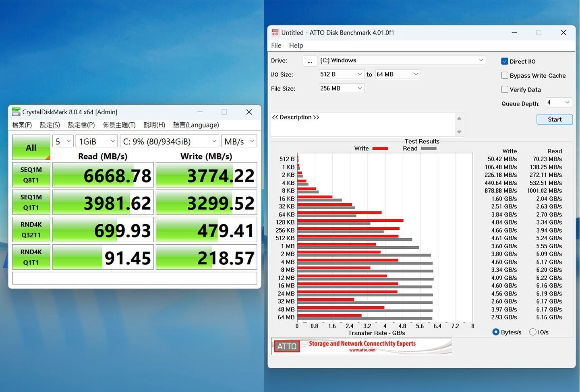Click the ATTO logo in the banner
Image resolution: width=580 pixels, height=392 pixels.
287,346
